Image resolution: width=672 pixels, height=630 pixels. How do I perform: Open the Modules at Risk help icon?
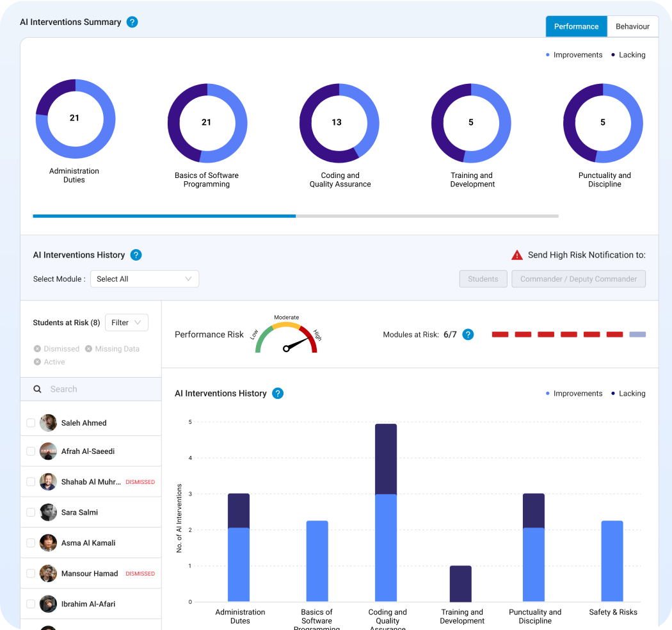pyautogui.click(x=468, y=334)
